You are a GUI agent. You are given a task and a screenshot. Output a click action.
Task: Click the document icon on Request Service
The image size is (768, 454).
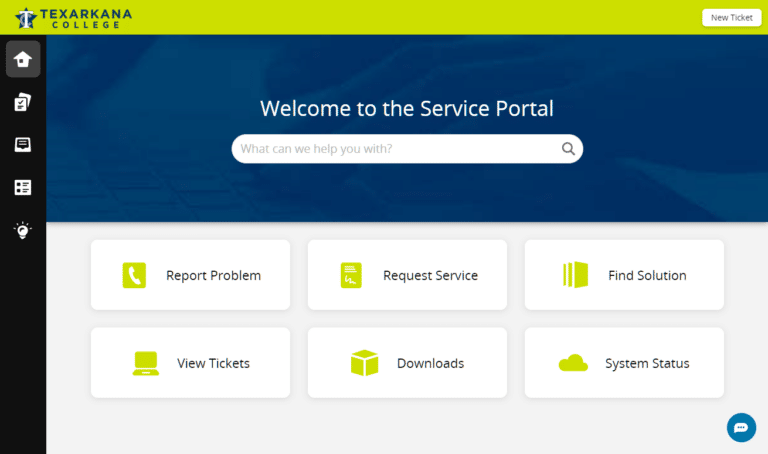351,275
